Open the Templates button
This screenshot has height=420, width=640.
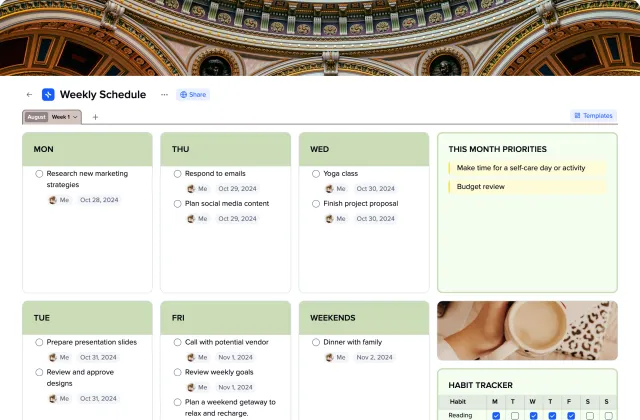tap(593, 116)
